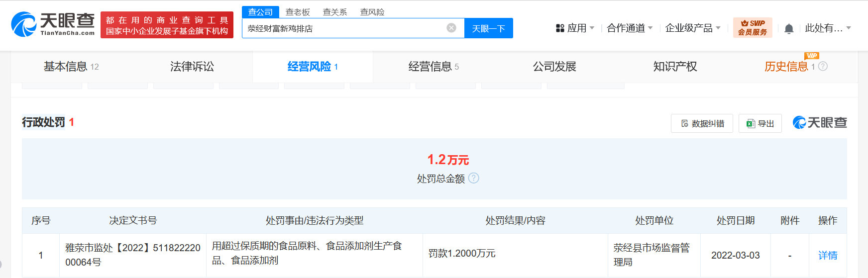Screen dimensions: 868x278
Task: Clear the search box with X icon
Action: tap(451, 28)
